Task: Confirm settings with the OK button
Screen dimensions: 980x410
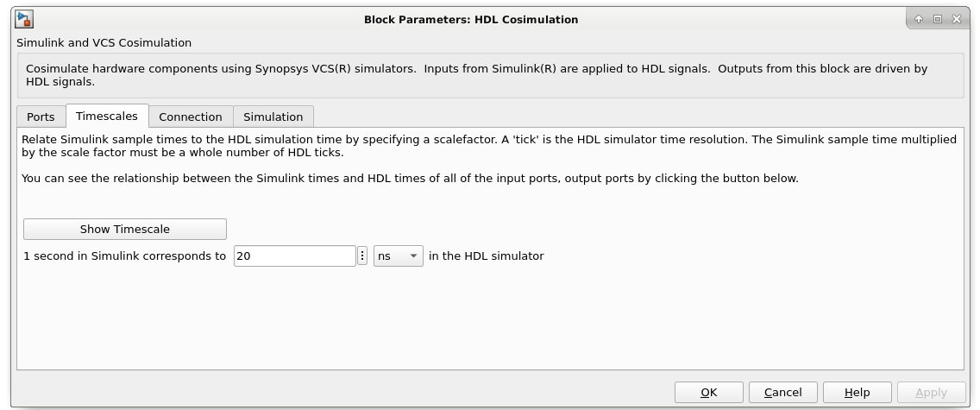Action: tap(708, 393)
